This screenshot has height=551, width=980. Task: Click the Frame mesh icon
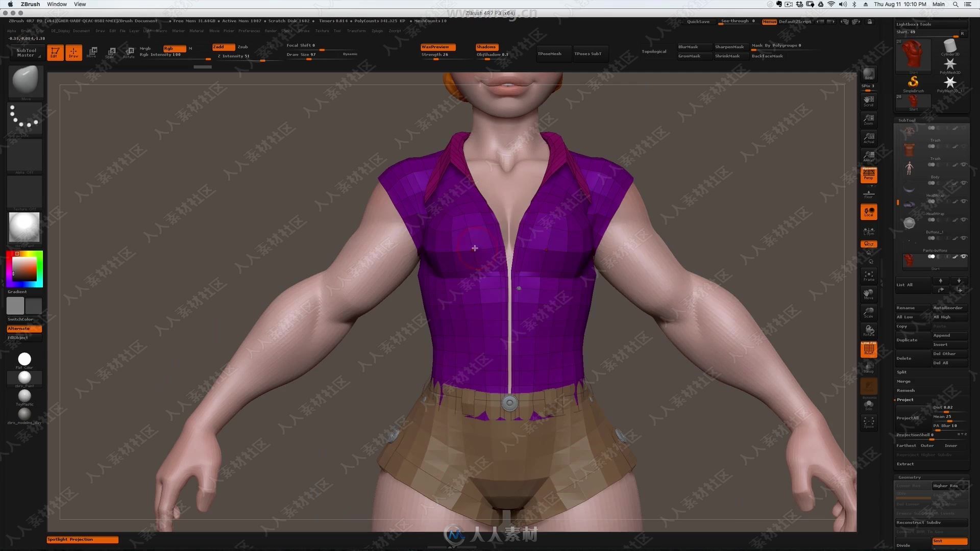click(x=869, y=275)
